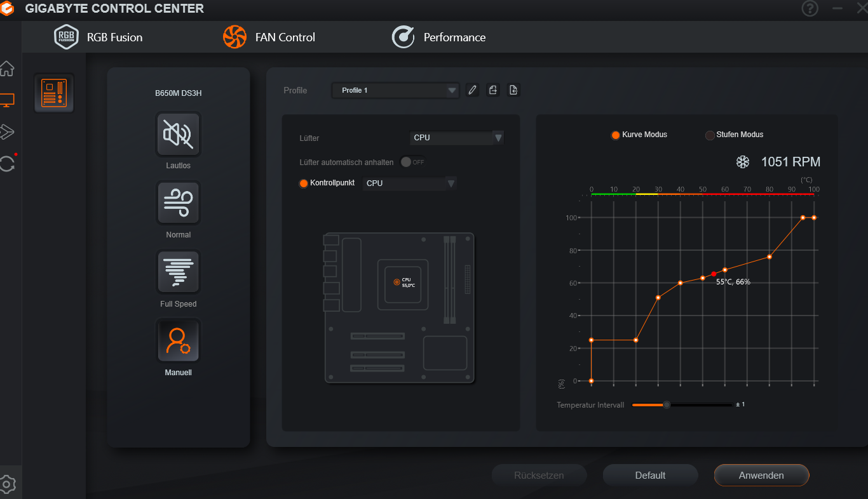Click the Rücksetzen button
Viewport: 868px width, 499px height.
539,475
